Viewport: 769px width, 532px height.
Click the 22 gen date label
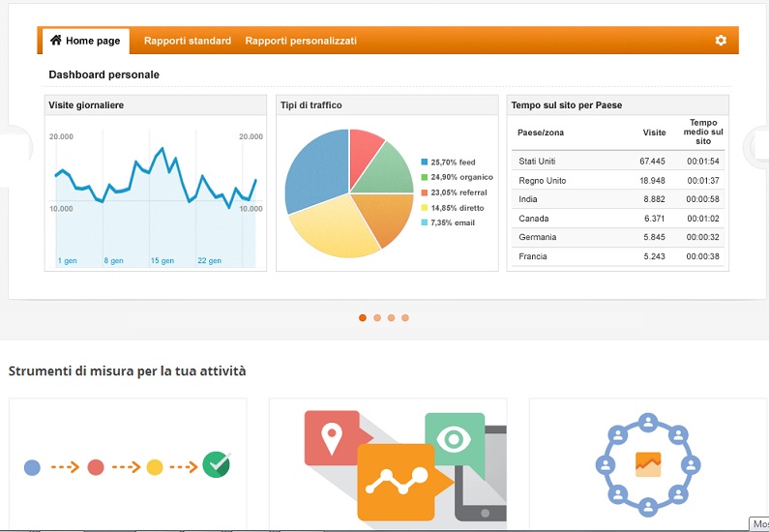(209, 261)
